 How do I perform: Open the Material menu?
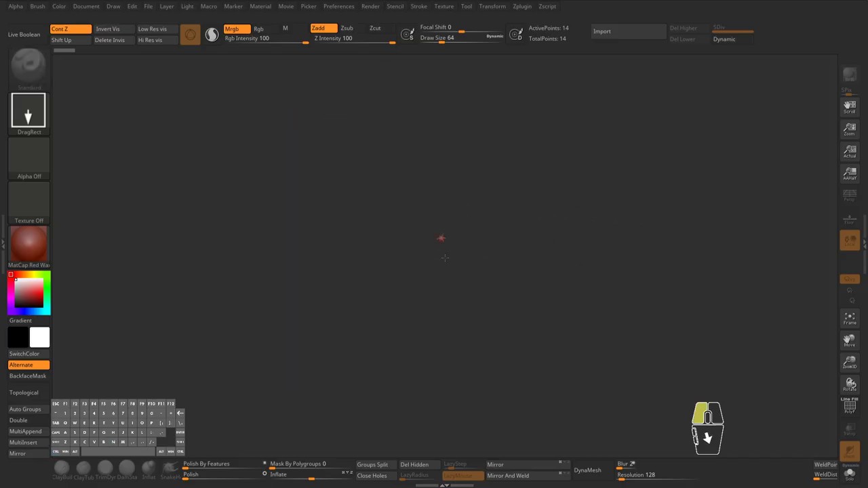[x=260, y=6]
